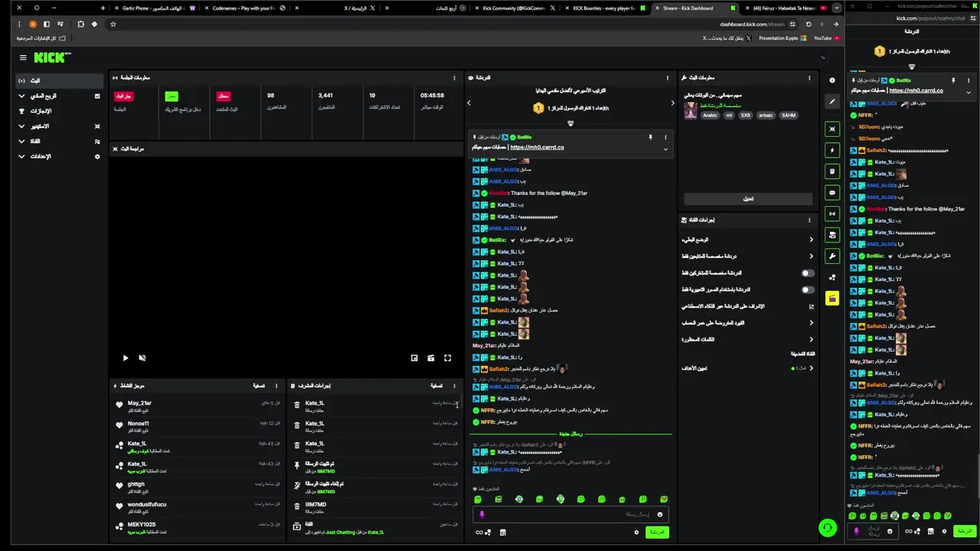Open chat panel options menu
Viewport: 980px width, 551px height.
click(x=668, y=77)
